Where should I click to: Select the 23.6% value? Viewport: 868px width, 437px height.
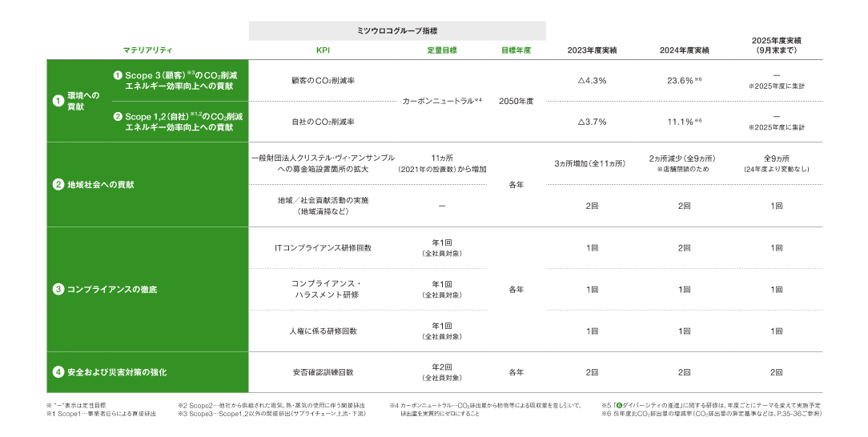684,81
